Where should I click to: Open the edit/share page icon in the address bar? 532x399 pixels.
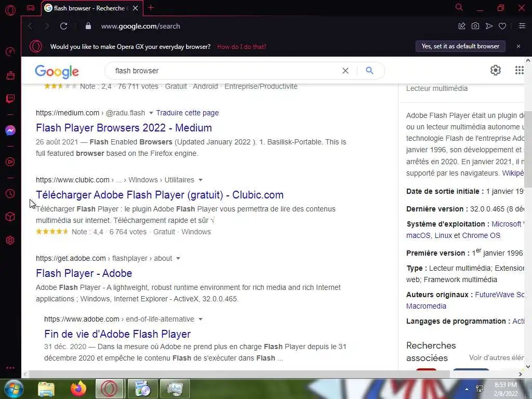coord(462,26)
